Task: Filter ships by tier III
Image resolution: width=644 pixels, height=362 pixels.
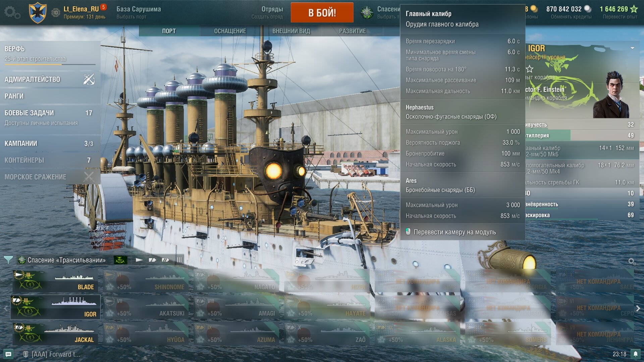Action: point(179,260)
